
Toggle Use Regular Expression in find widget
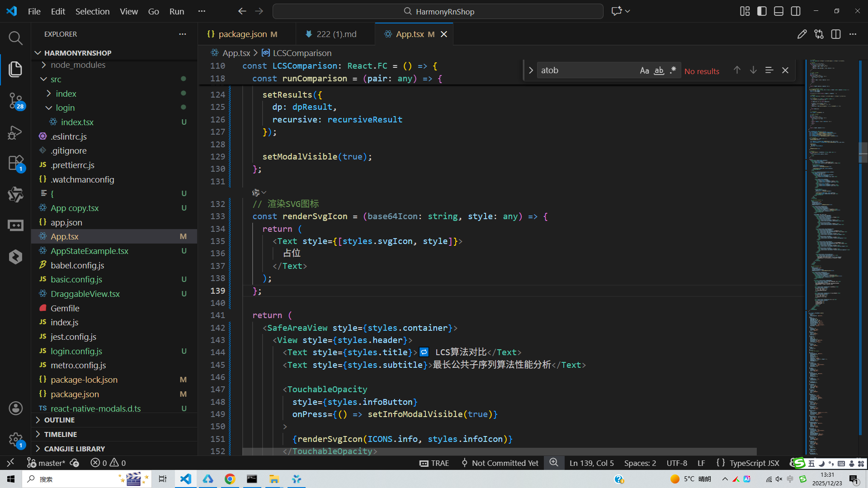[673, 70]
